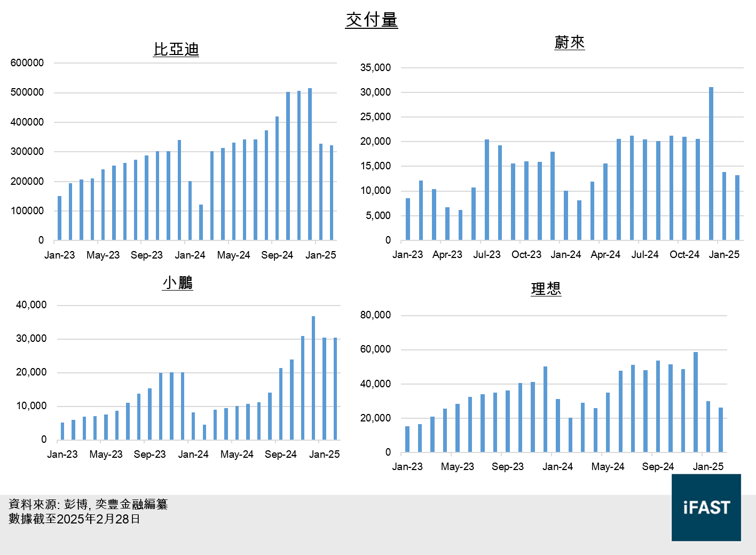The image size is (756, 555).
Task: Select the 小鵬 chart title
Action: 176,283
